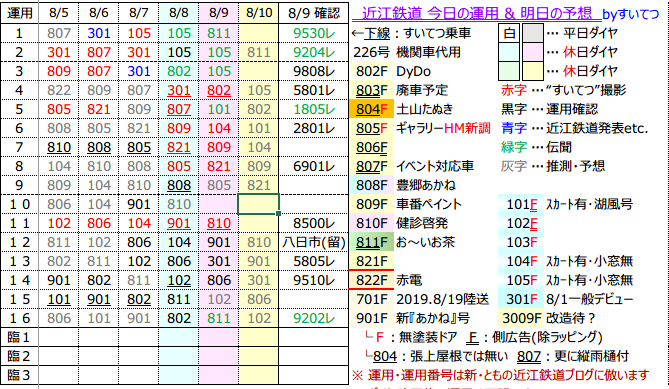
Task: Select the 3009F legend cell
Action: (x=521, y=318)
